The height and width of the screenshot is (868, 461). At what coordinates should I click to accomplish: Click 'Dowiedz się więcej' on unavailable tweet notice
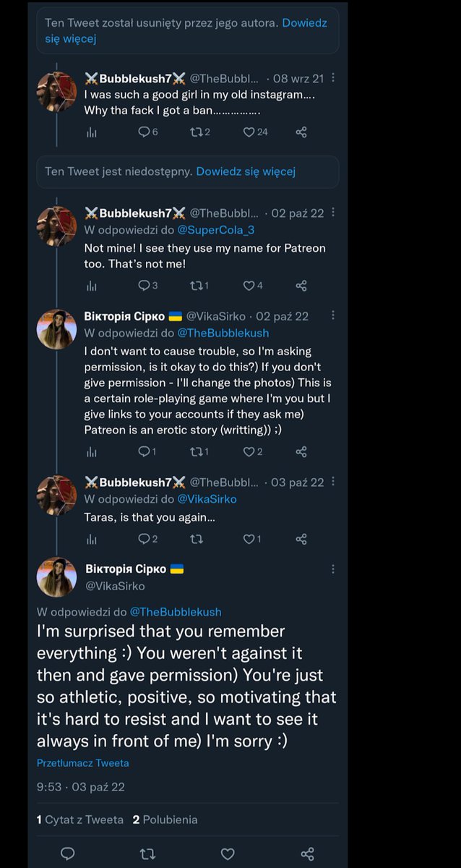[246, 172]
